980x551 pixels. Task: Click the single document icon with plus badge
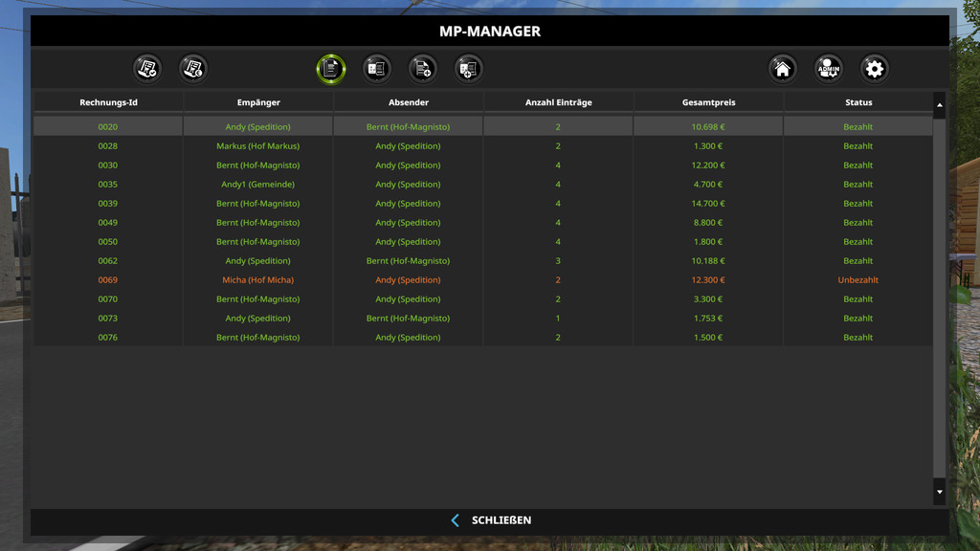422,68
